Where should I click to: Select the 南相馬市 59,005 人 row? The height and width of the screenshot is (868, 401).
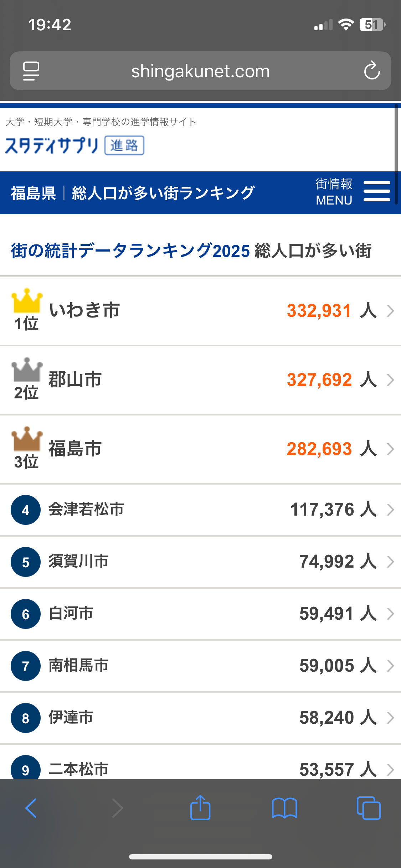pos(200,666)
